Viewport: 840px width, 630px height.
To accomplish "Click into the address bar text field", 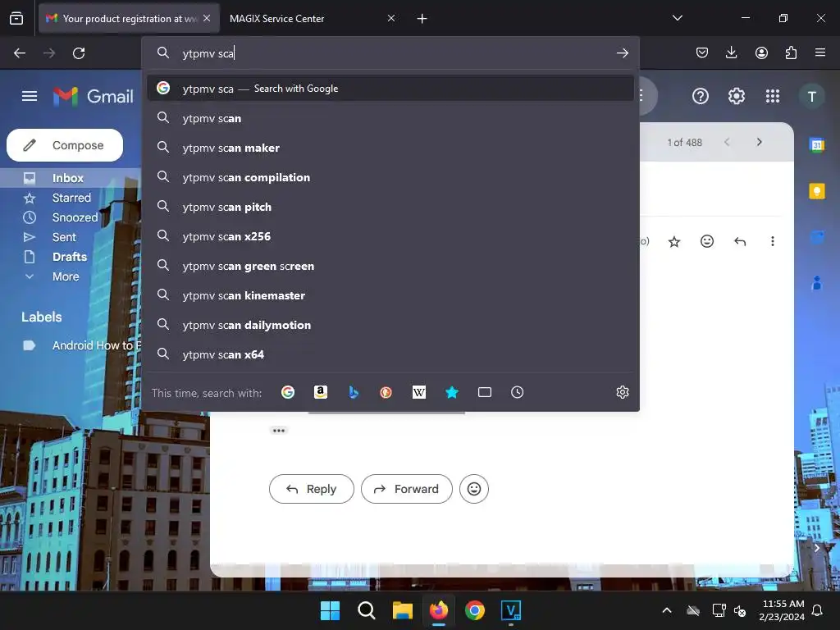I will tap(391, 53).
